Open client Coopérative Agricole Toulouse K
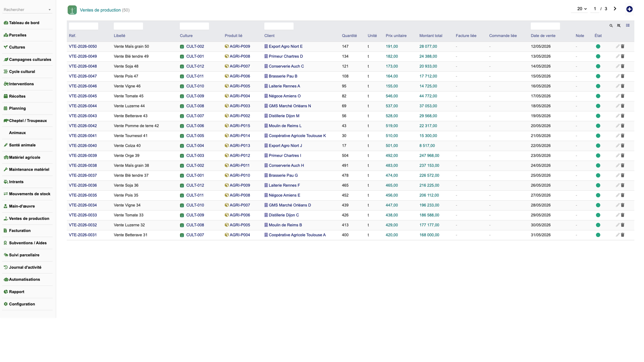 (297, 136)
